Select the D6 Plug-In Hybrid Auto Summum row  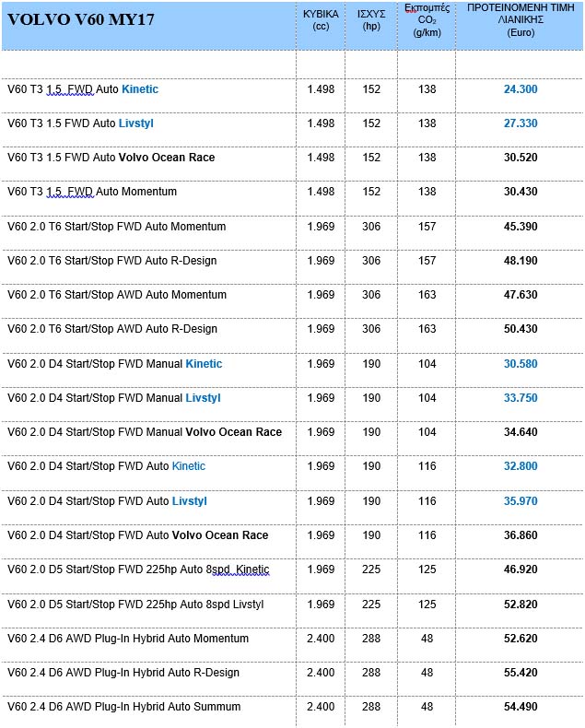click(x=123, y=707)
